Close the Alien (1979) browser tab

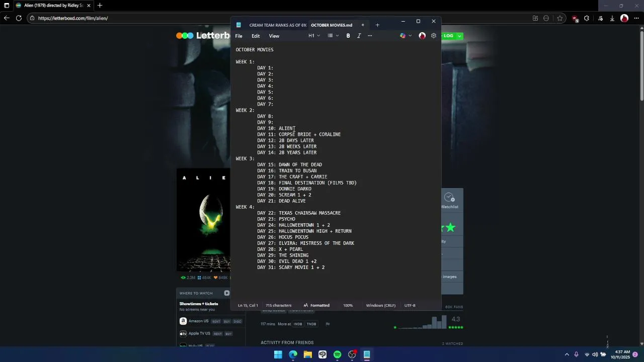point(89,6)
